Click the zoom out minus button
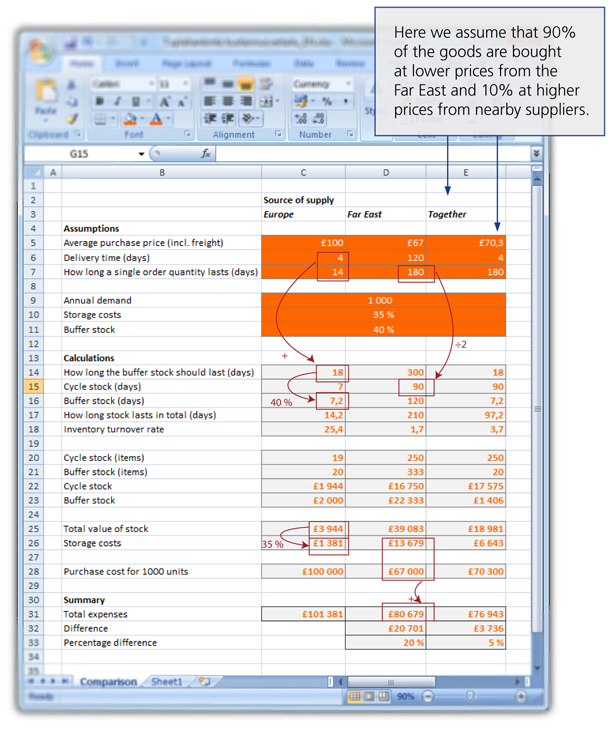 point(427,697)
